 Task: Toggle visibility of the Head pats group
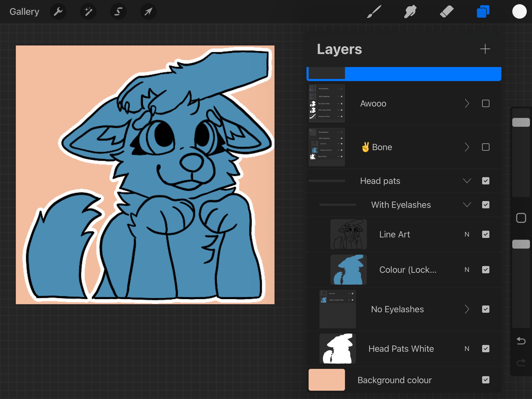pyautogui.click(x=486, y=181)
